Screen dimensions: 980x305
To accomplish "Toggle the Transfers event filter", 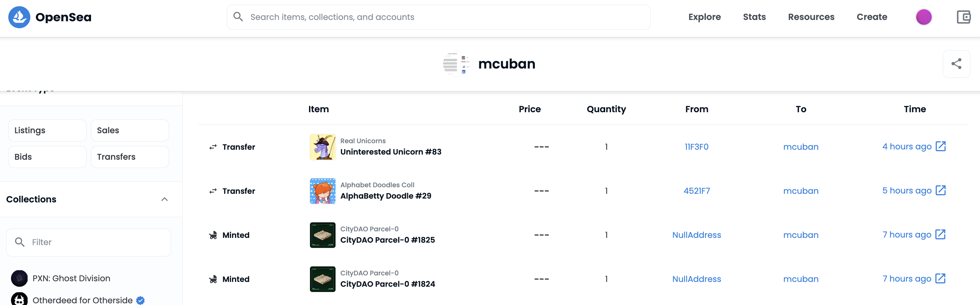I will pyautogui.click(x=130, y=157).
